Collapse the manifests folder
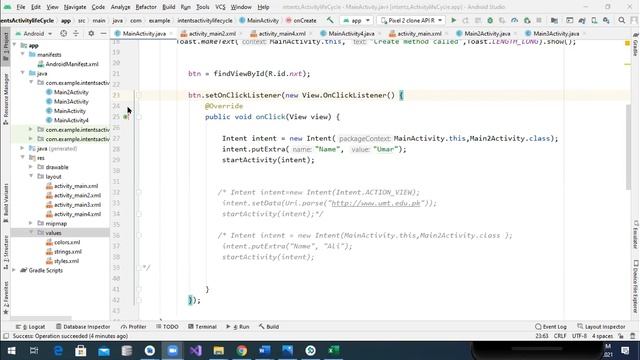Viewport: 640px width, 360px height. [x=23, y=54]
